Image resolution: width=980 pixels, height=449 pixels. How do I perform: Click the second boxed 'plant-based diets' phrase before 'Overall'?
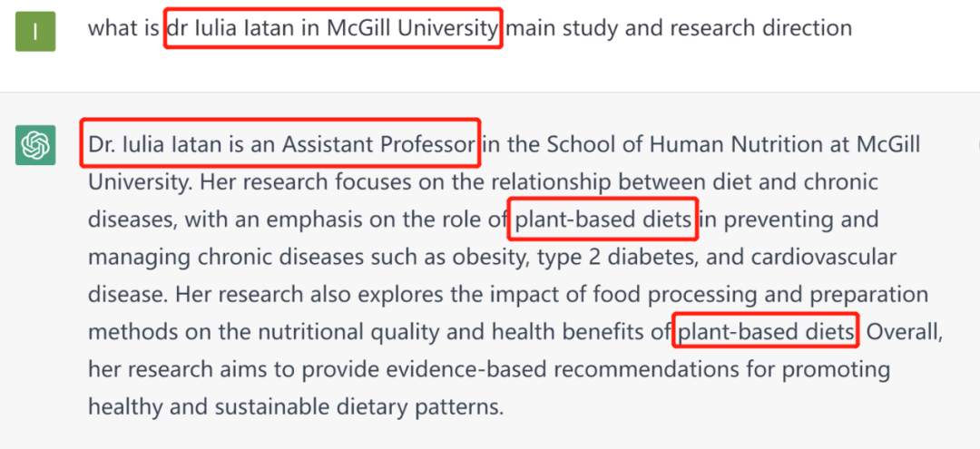(766, 332)
